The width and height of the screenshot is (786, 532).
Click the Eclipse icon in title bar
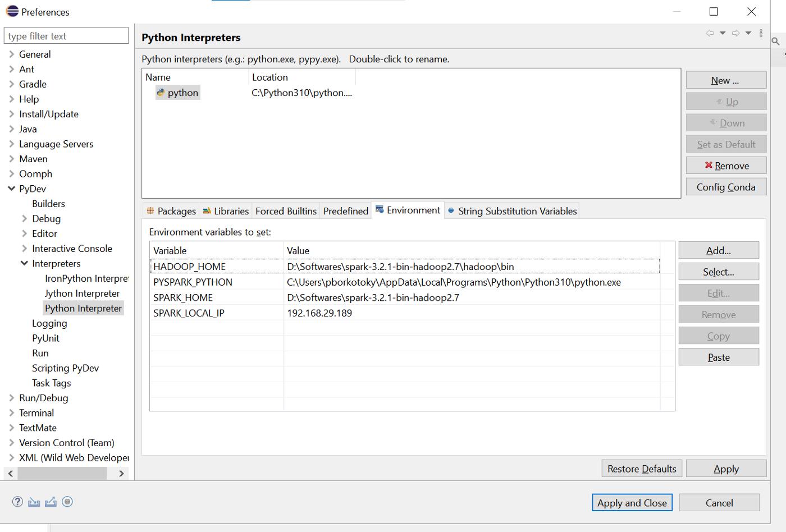pos(12,11)
